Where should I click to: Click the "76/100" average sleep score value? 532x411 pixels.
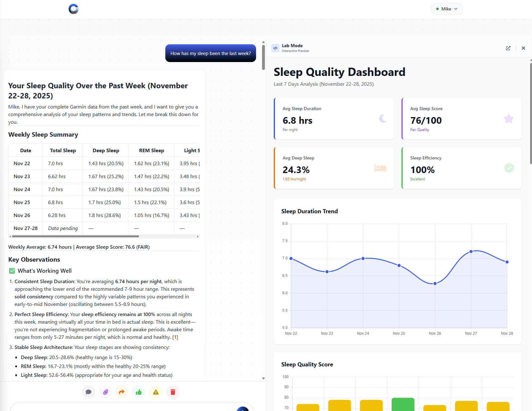[x=426, y=121]
